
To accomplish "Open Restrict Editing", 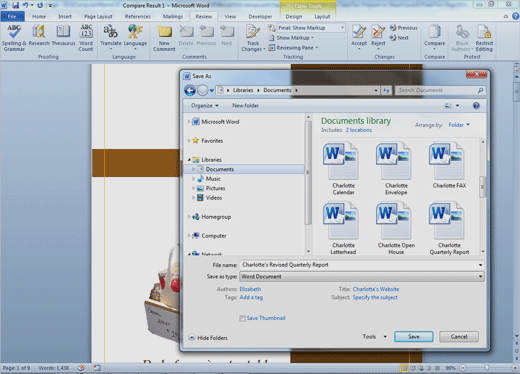I will 484,38.
